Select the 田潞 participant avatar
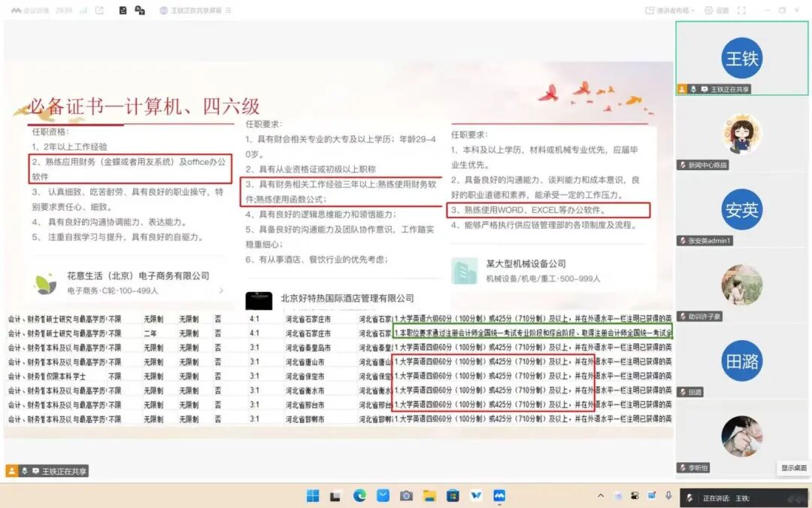This screenshot has width=812, height=508. [x=741, y=360]
